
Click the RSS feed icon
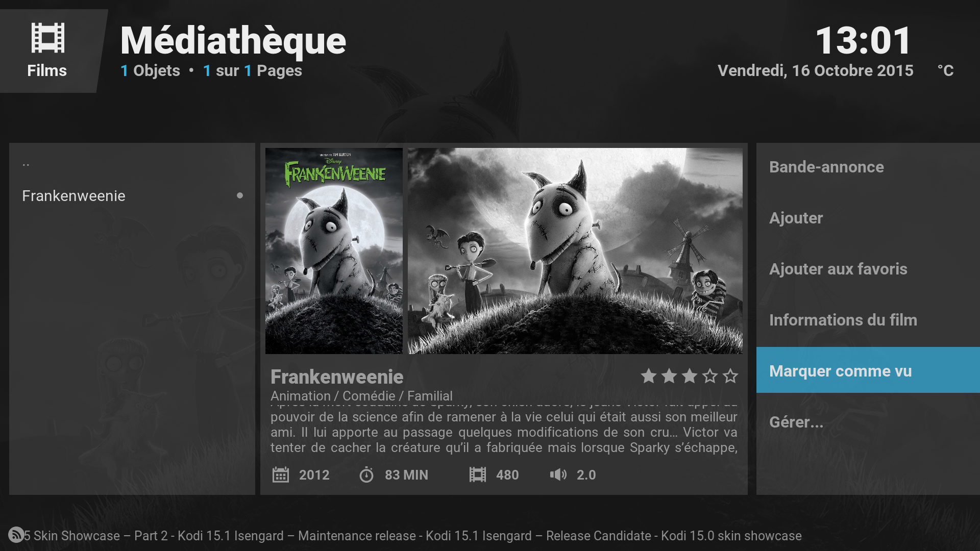click(16, 535)
